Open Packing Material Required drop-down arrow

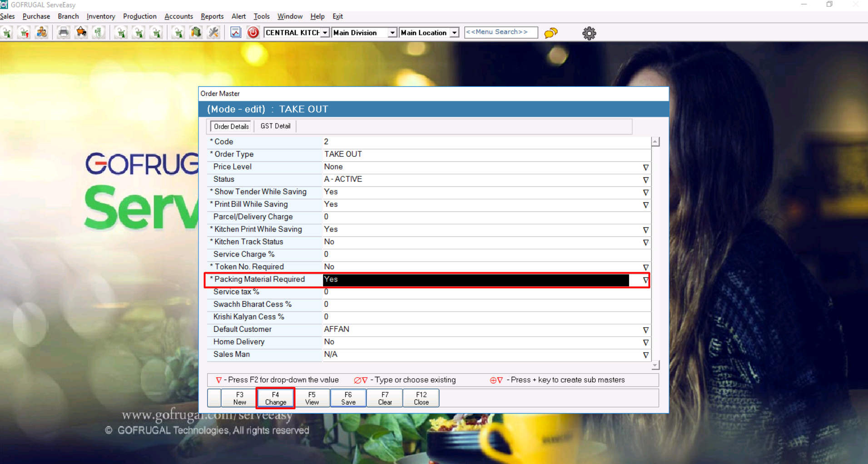pyautogui.click(x=645, y=280)
